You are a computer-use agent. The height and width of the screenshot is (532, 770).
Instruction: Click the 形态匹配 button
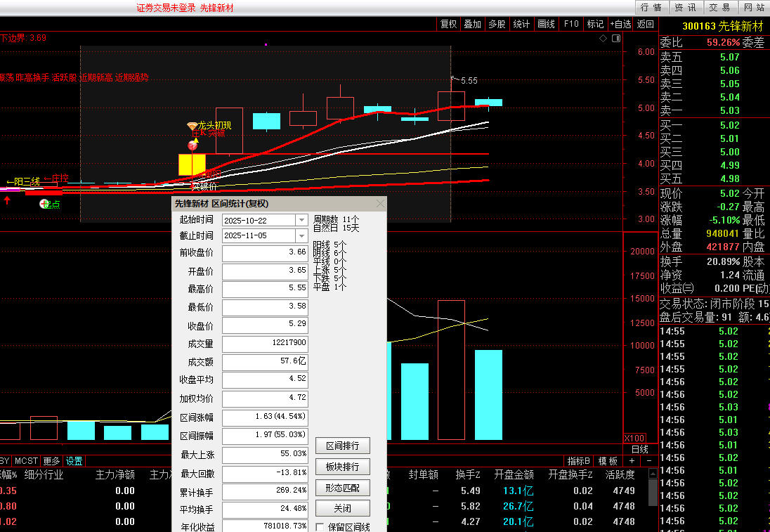[x=342, y=487]
